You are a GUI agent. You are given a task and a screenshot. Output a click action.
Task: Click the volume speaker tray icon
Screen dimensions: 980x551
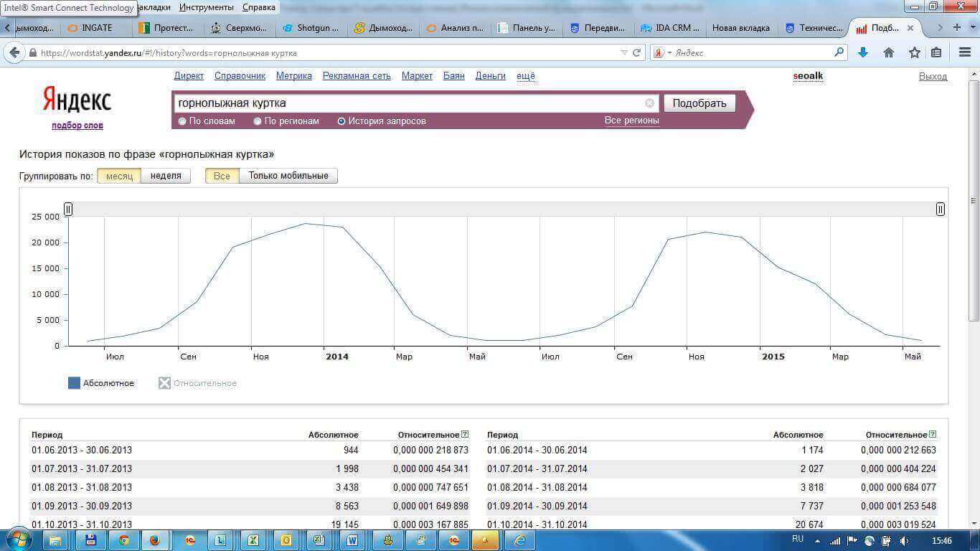point(905,541)
